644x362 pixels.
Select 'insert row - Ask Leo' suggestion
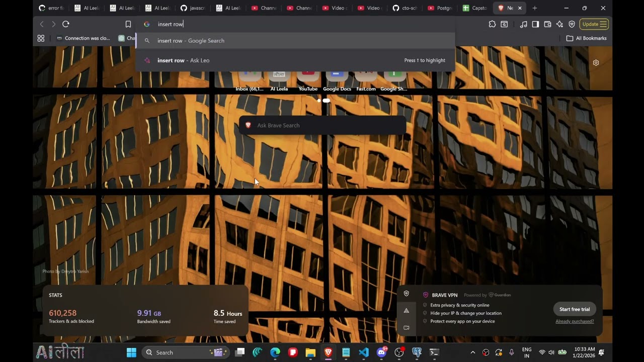[295, 60]
